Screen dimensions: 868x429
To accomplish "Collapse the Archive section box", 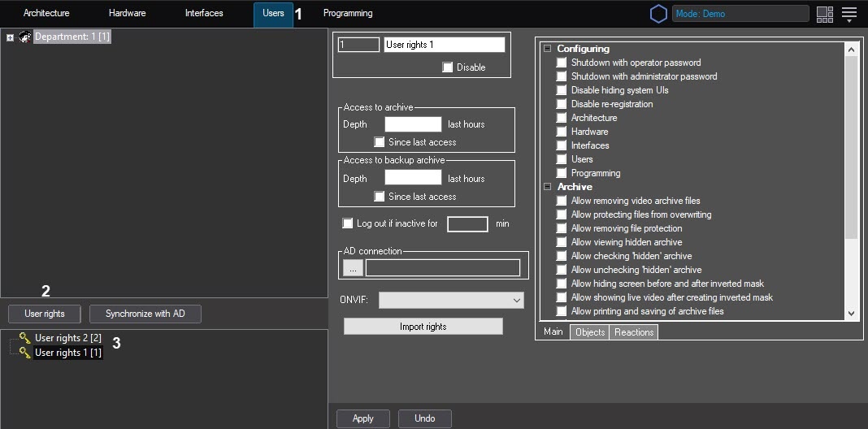I will tap(547, 187).
